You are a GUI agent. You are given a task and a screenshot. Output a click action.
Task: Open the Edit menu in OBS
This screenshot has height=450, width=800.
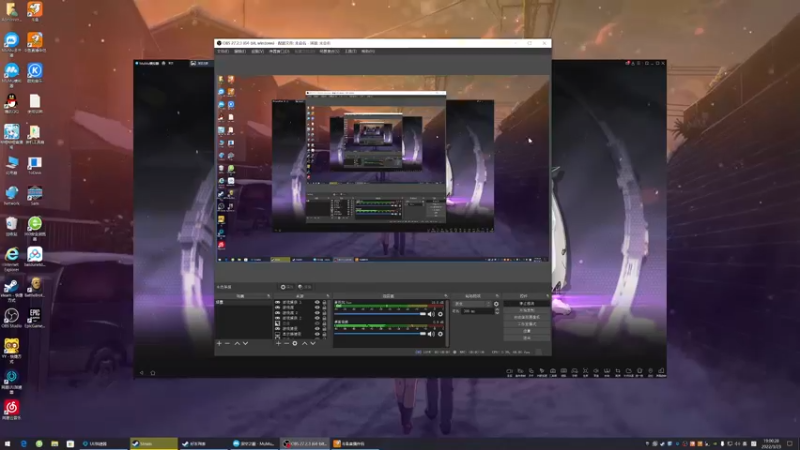point(240,52)
